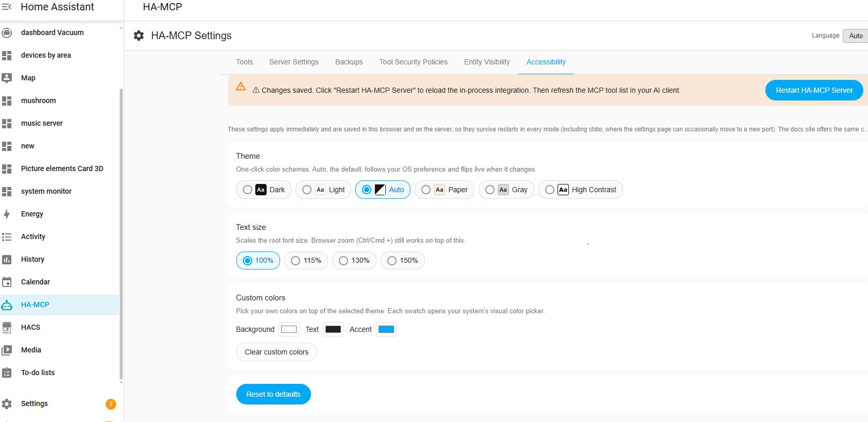Screen dimensions: 868x422
Task: Open the To-do lists clipboard icon
Action: pyautogui.click(x=7, y=373)
